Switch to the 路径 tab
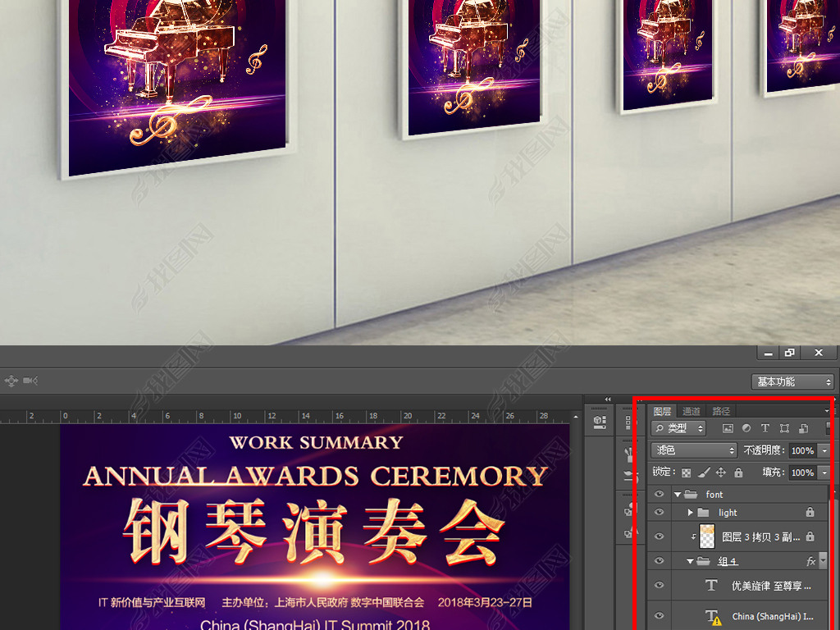 point(721,411)
